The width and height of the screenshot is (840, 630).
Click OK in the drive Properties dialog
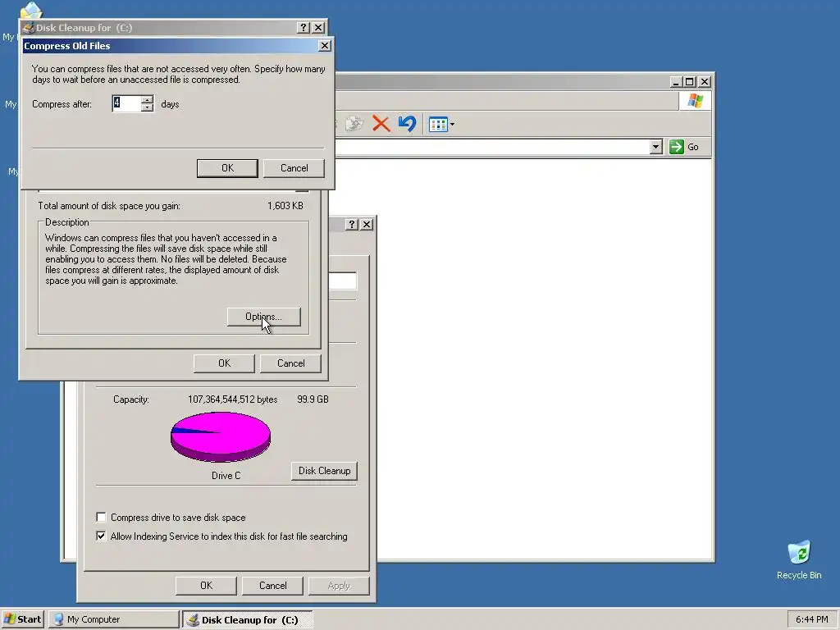click(206, 586)
